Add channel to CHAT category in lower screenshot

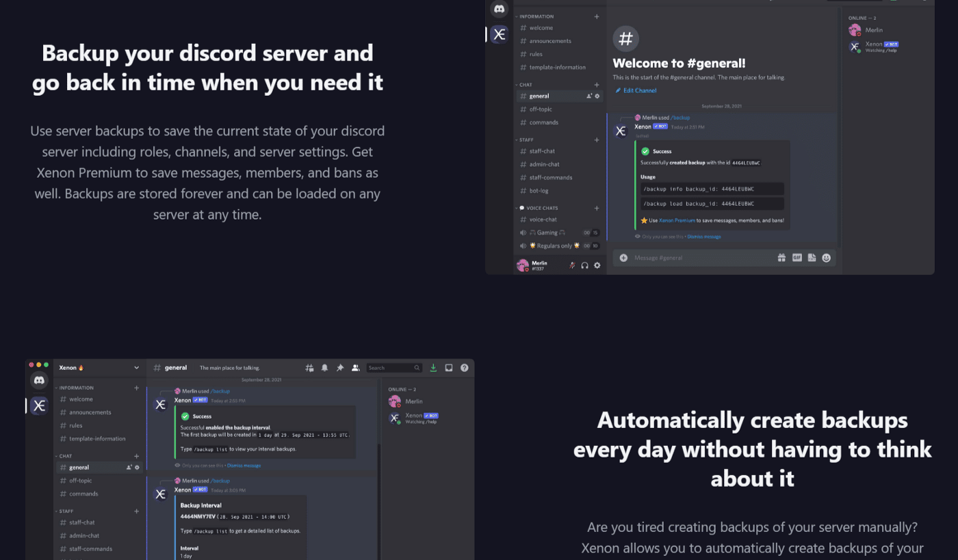pos(136,456)
